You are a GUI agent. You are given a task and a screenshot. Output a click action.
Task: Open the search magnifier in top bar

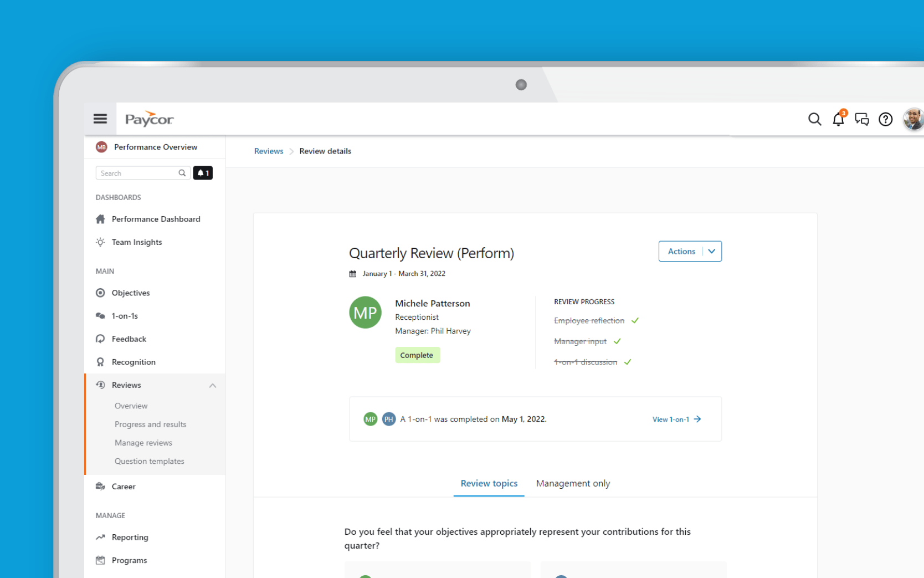click(814, 119)
